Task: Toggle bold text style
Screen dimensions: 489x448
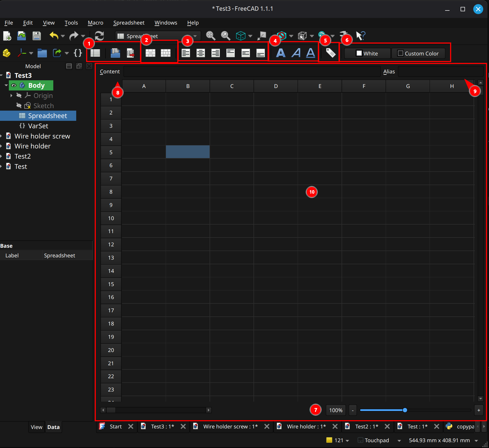Action: [281, 53]
